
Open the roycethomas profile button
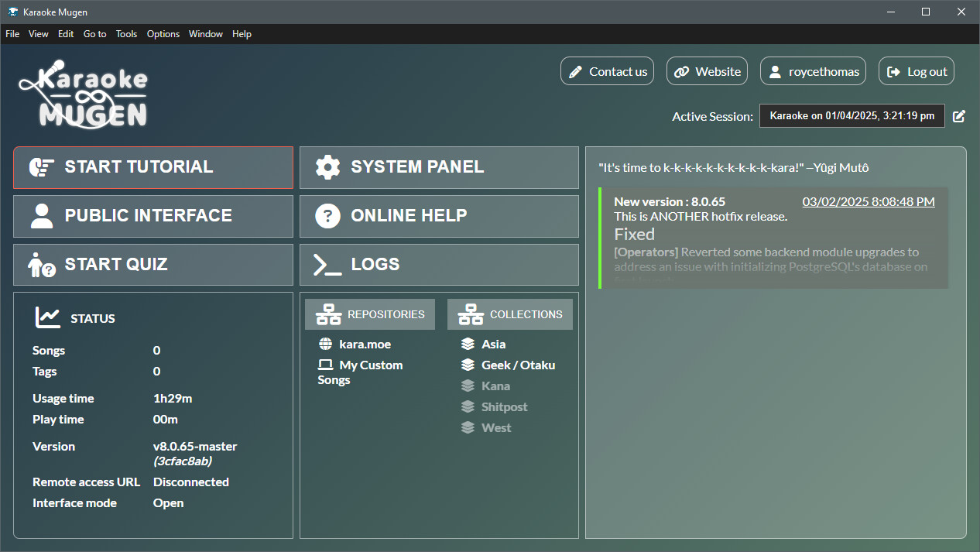pos(813,71)
